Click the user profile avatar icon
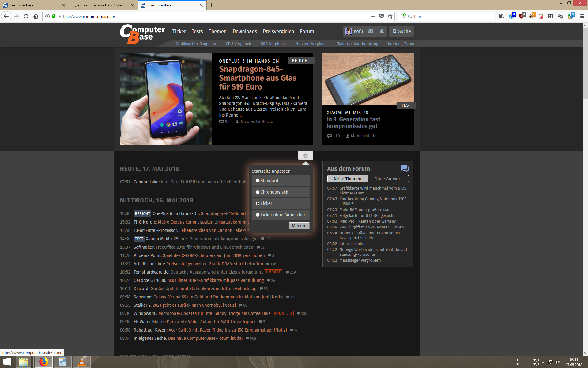 pos(349,31)
